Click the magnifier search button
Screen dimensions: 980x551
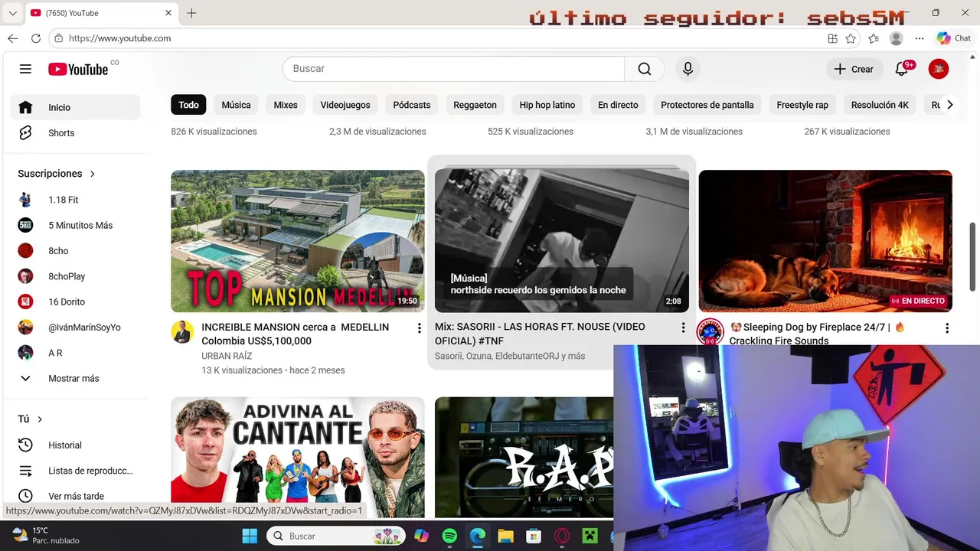[645, 69]
